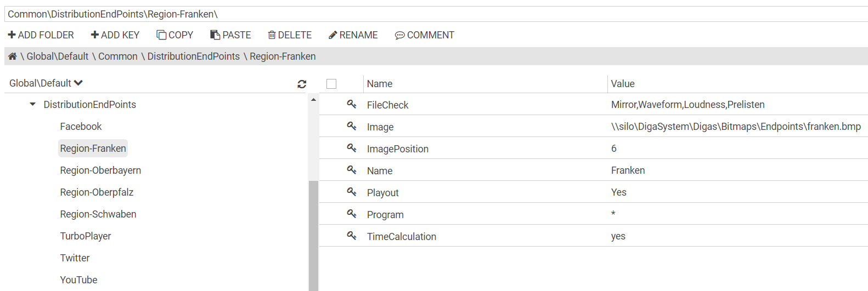Screen dimensions: 868x291
Task: Click Add Folder button
Action: pos(41,35)
